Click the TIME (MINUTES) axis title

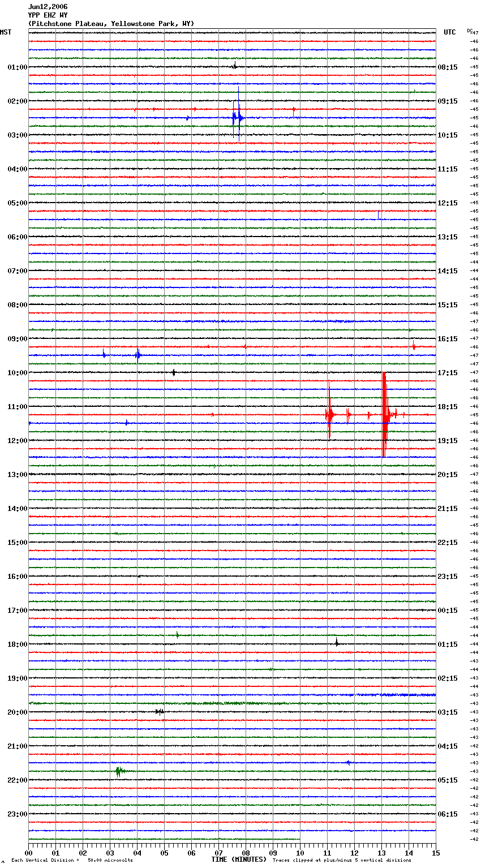coord(239,860)
